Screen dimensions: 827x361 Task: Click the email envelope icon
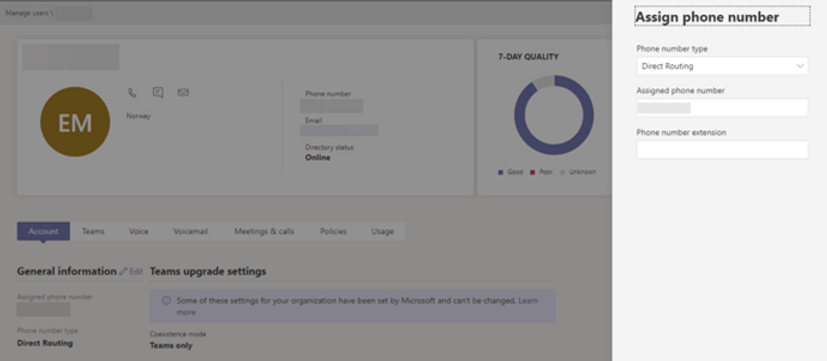tap(183, 92)
